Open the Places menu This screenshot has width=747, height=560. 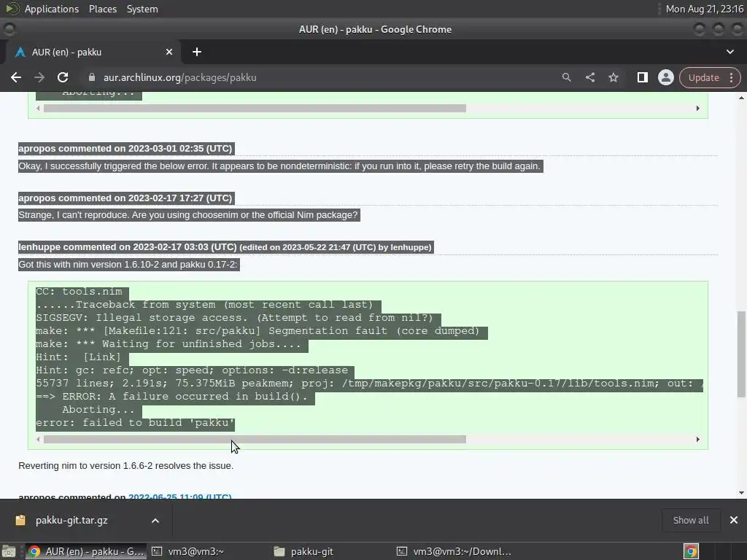[102, 9]
